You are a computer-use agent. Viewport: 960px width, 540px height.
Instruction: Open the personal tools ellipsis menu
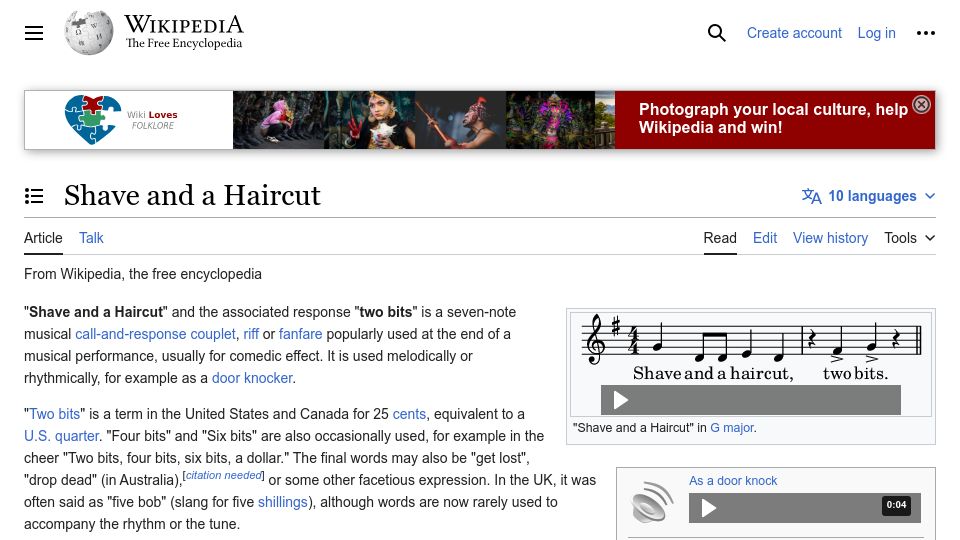pos(925,33)
